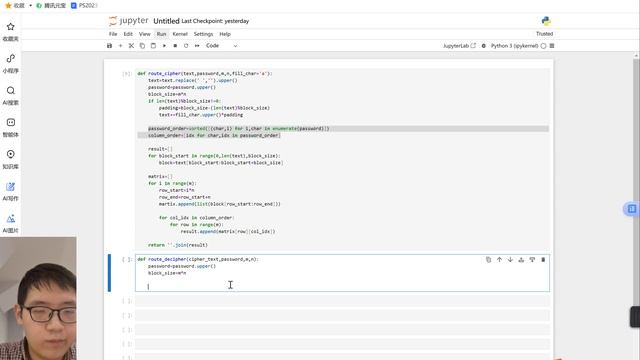Click the Python logo icon top right
Image resolution: width=640 pixels, height=360 pixels.
546,21
